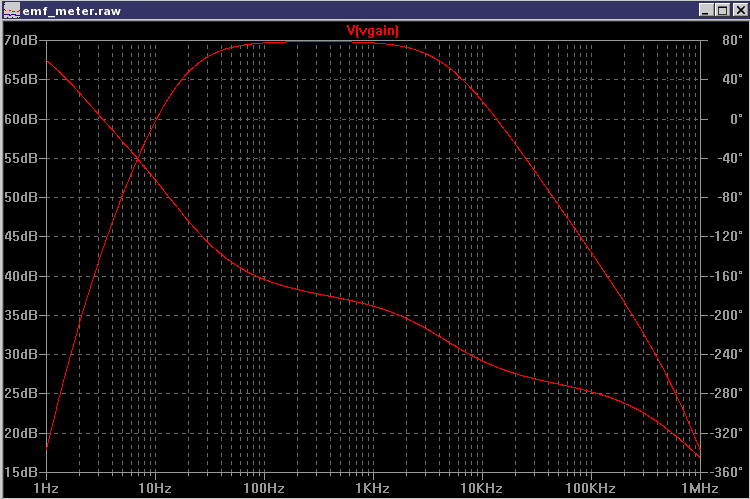Click the -120° phase axis label
The image size is (750, 499).
(x=727, y=236)
